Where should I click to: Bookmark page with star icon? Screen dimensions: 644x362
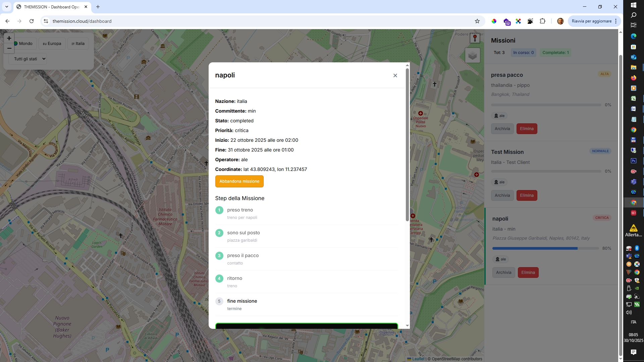(x=477, y=21)
